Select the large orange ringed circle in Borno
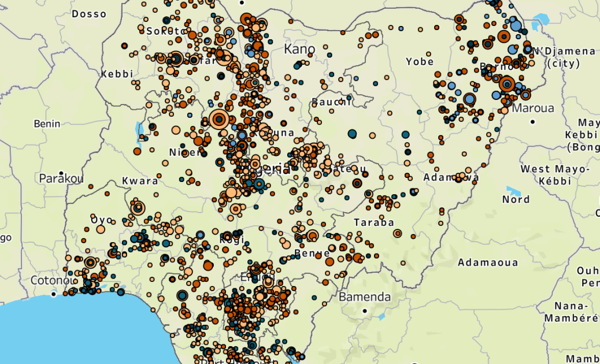The height and width of the screenshot is (364, 600). click(507, 84)
